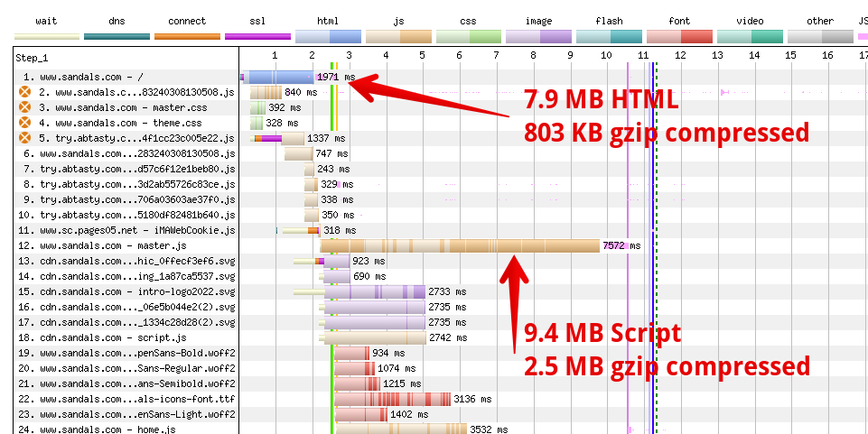Click the orange blocking icon beside master.css

pos(24,107)
